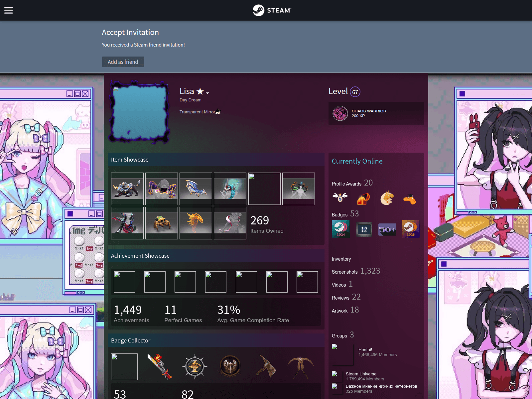Open the red-and-dark armor showcase item

click(127, 223)
